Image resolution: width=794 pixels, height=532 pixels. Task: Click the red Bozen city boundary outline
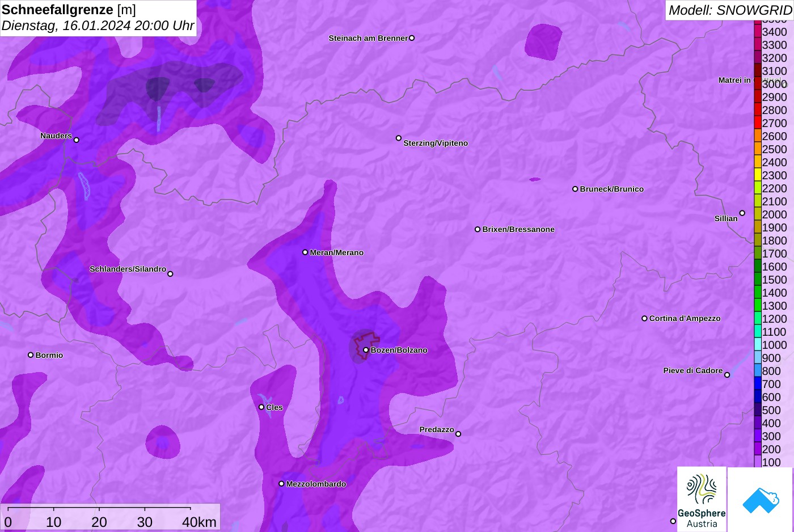(x=366, y=346)
